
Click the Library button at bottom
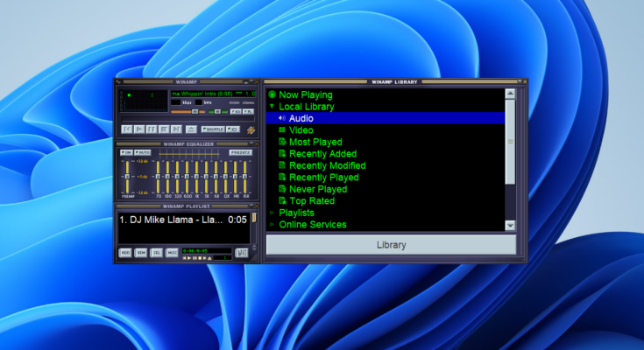(x=390, y=245)
